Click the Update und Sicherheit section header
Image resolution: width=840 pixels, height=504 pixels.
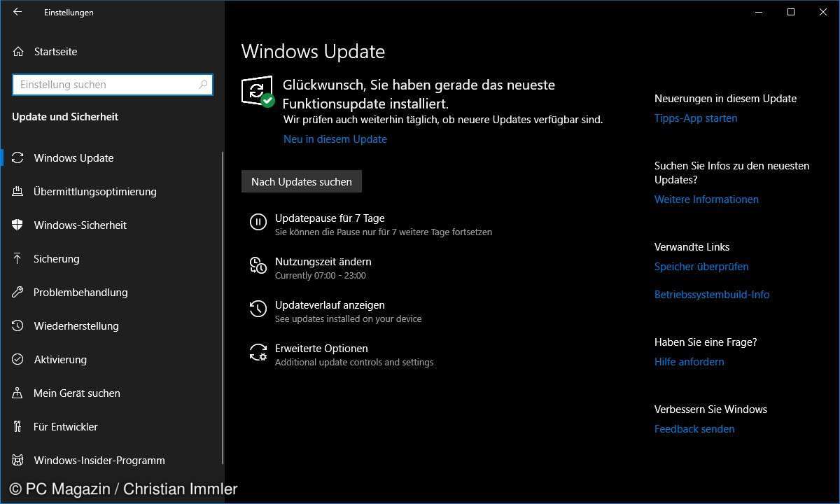tap(65, 117)
